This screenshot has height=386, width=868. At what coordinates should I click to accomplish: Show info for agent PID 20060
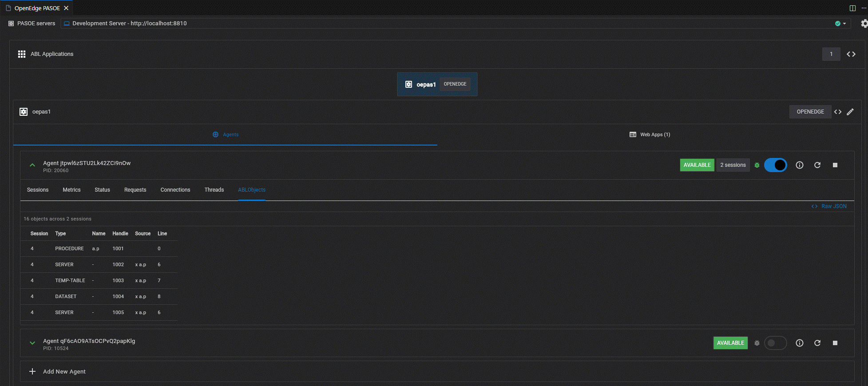[x=800, y=165]
